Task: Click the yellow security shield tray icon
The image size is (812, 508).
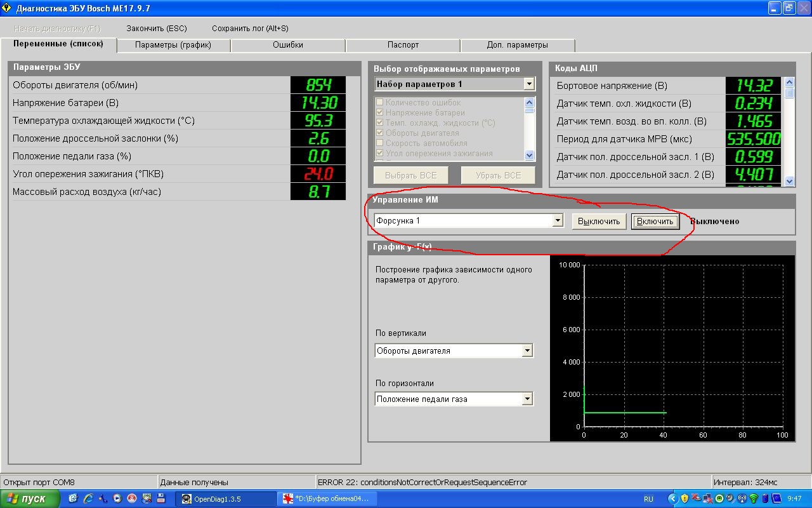Action: 685,498
